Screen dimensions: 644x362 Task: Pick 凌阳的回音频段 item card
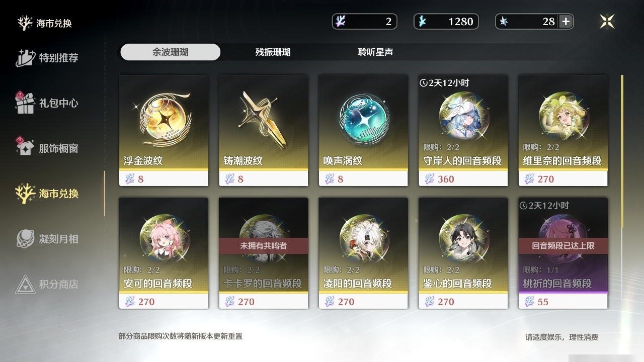363,253
